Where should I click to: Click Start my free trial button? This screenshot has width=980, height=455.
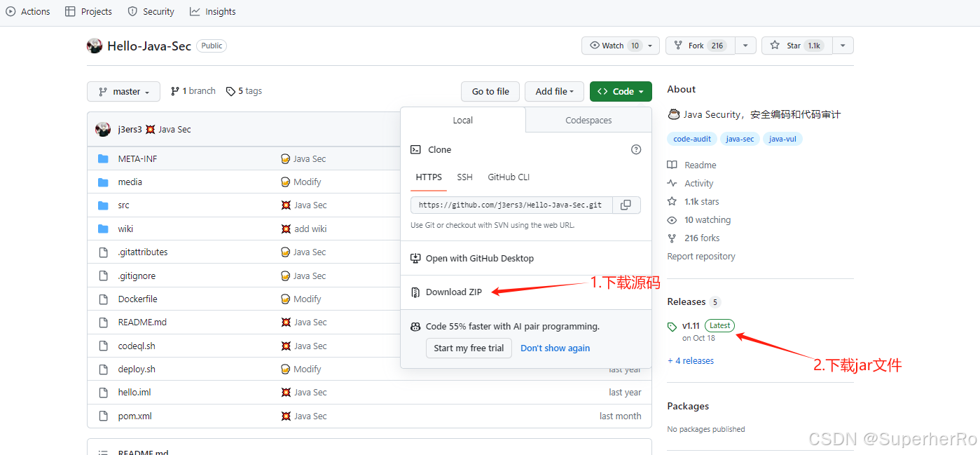(x=469, y=348)
